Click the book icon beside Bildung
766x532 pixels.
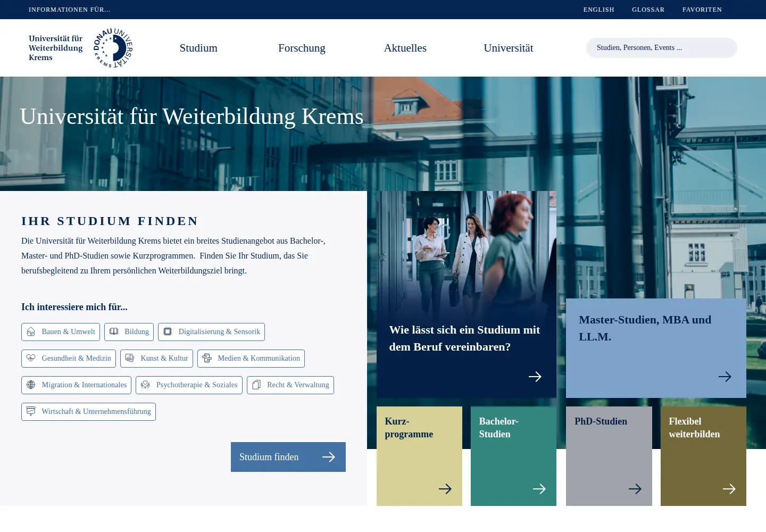click(114, 331)
